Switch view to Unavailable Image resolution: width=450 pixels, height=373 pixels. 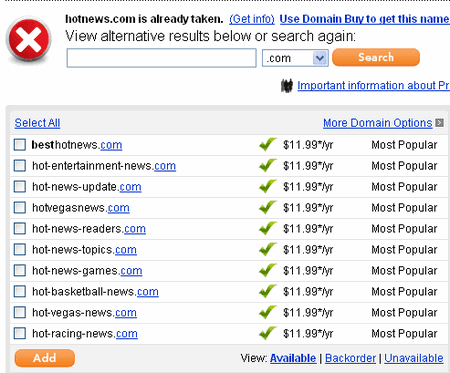[x=414, y=358]
